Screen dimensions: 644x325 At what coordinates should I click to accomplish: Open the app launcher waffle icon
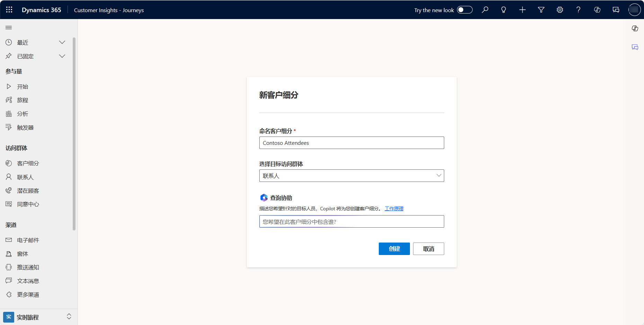point(9,10)
